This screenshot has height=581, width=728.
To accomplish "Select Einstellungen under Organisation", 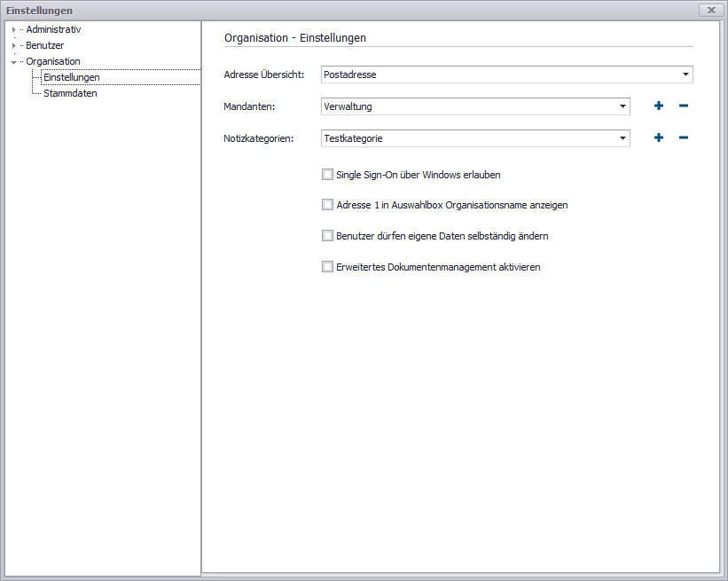I will (71, 77).
